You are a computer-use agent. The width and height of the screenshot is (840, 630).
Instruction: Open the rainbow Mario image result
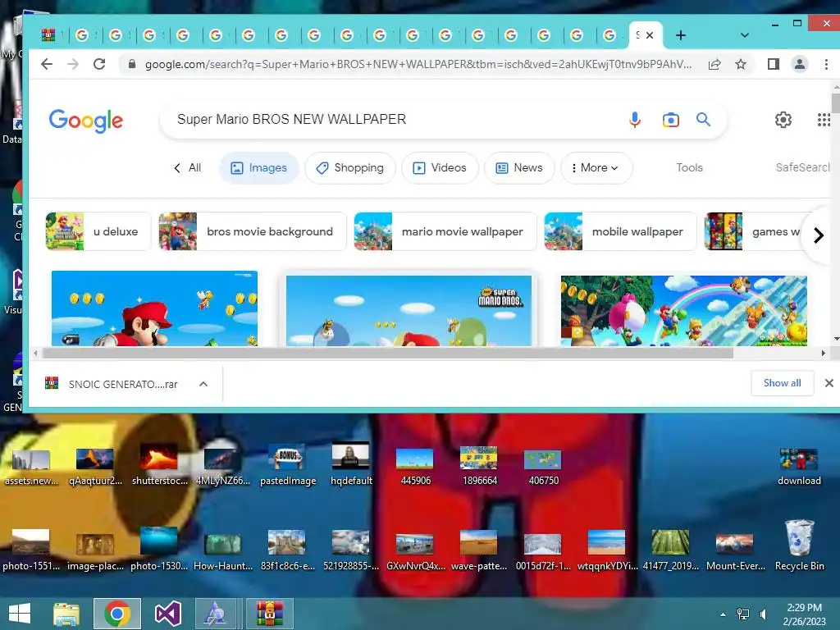[684, 311]
